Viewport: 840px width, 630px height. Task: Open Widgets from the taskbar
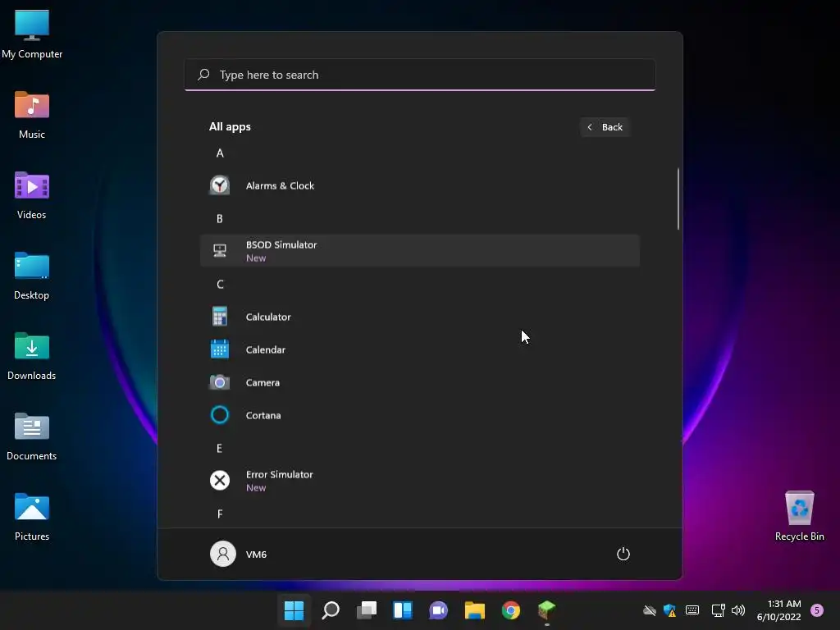[403, 610]
